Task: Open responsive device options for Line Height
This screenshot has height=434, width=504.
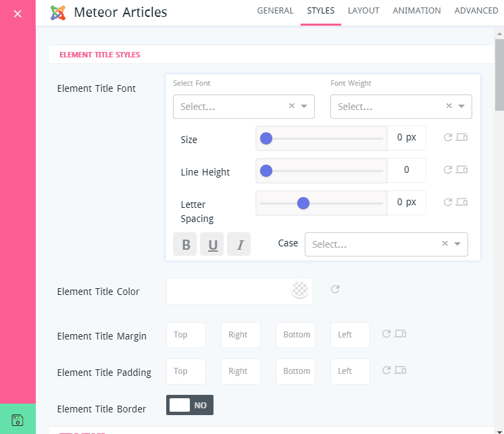Action: coord(462,169)
